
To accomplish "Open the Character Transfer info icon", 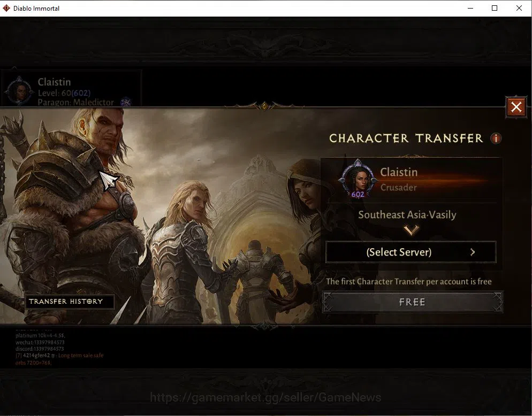I will 496,138.
